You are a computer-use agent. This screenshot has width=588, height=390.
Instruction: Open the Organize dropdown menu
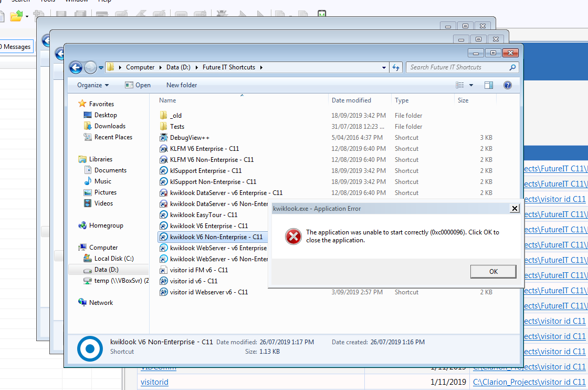[x=93, y=85]
